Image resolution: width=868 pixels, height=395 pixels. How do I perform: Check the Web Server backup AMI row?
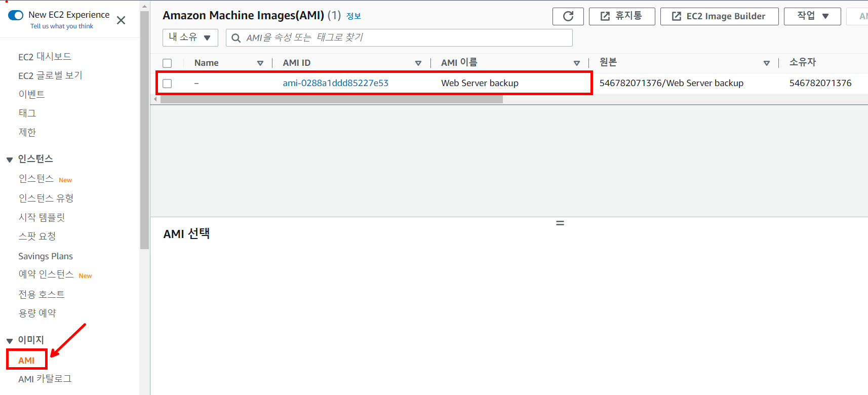(x=167, y=84)
